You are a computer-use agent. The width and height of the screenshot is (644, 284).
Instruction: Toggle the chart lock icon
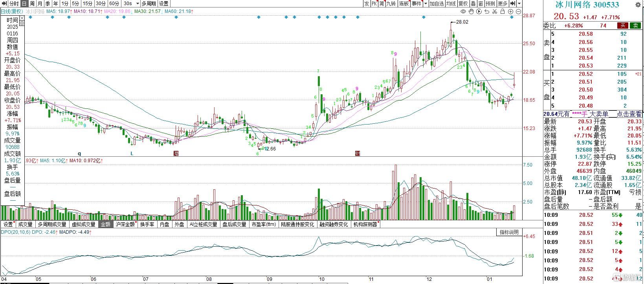pyautogui.click(x=503, y=12)
